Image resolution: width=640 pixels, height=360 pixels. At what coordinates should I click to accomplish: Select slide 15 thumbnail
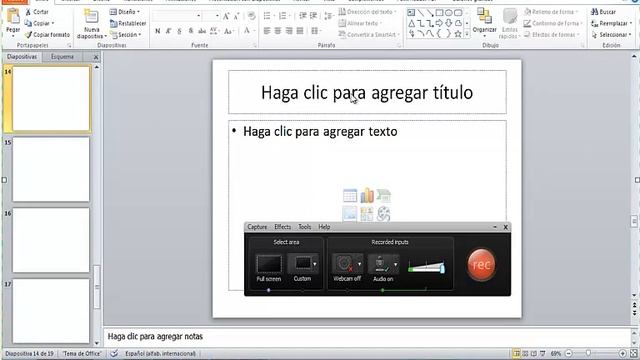click(x=51, y=169)
